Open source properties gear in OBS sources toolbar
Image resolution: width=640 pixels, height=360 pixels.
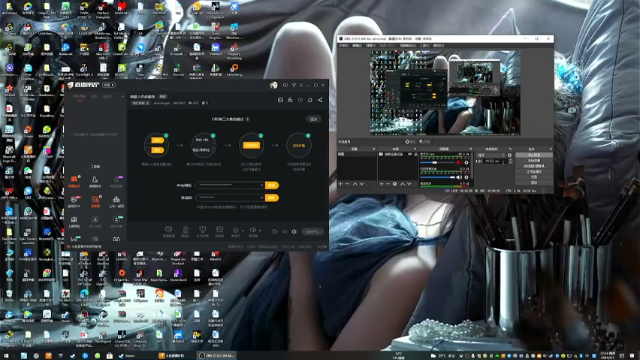click(x=395, y=184)
